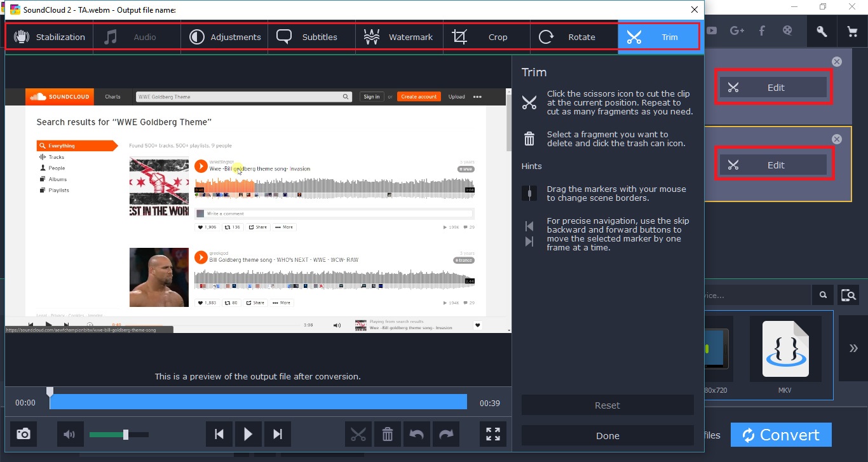The image size is (868, 462).
Task: Close the trim editor window
Action: (695, 10)
